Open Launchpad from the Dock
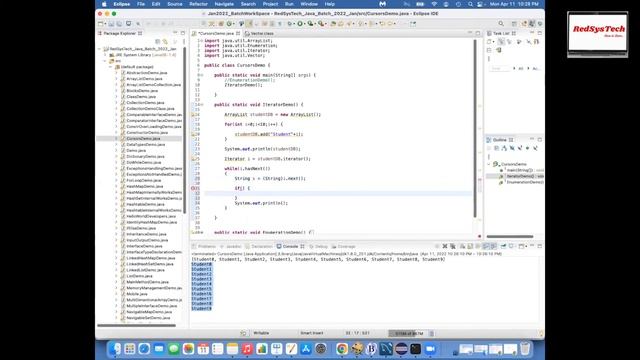The width and height of the screenshot is (640, 360). coord(130,349)
